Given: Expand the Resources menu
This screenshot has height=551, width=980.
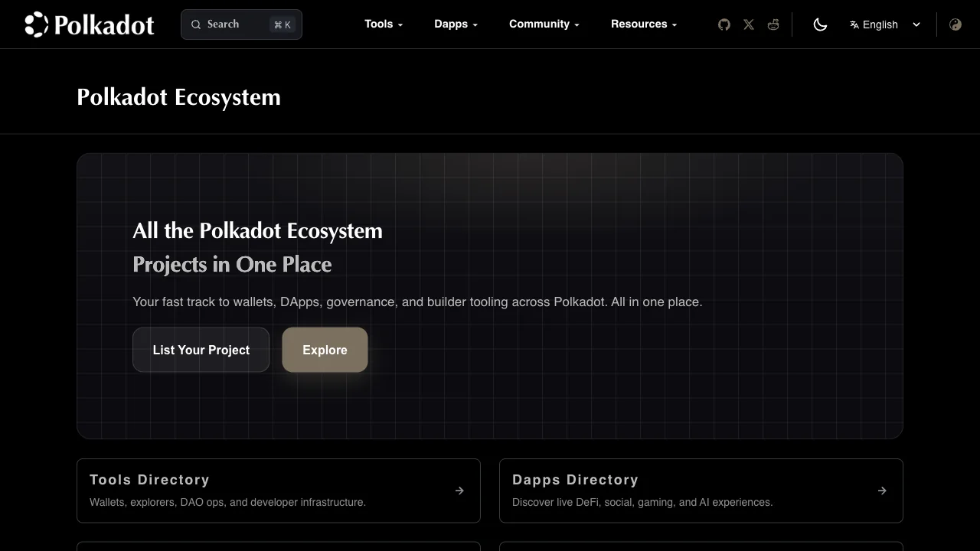Looking at the screenshot, I should [x=644, y=24].
